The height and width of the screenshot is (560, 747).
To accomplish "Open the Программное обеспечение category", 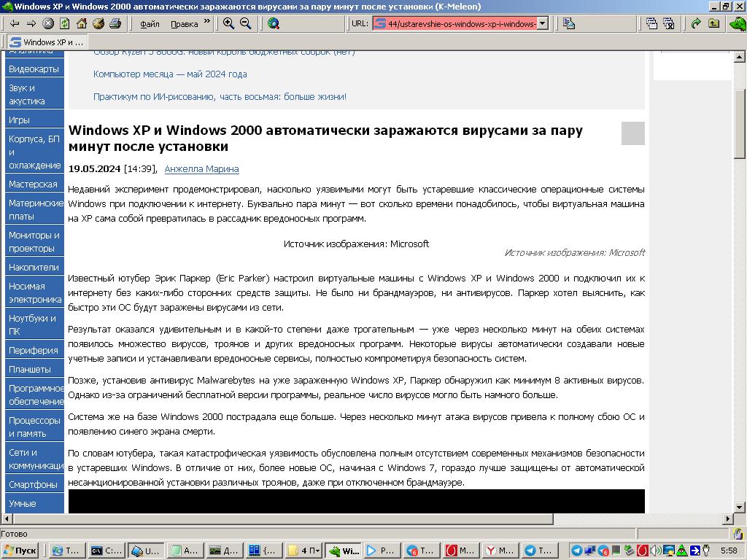I will (34, 394).
